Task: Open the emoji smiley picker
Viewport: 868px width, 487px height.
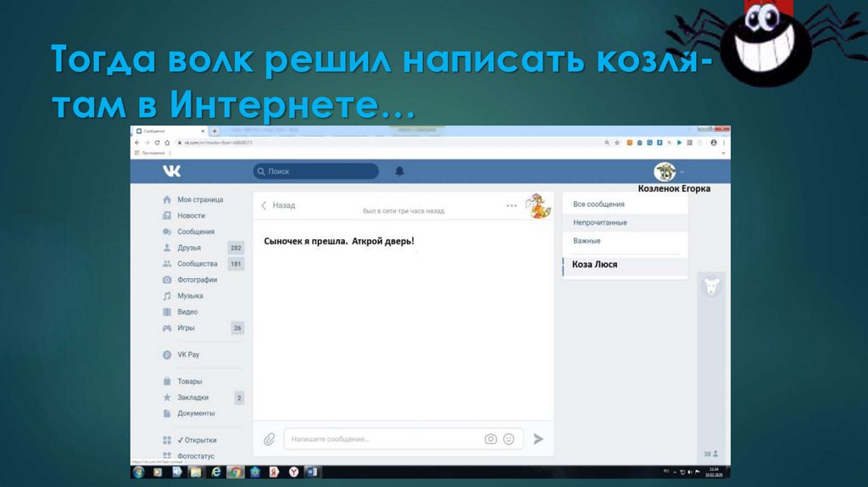Action: coord(509,439)
